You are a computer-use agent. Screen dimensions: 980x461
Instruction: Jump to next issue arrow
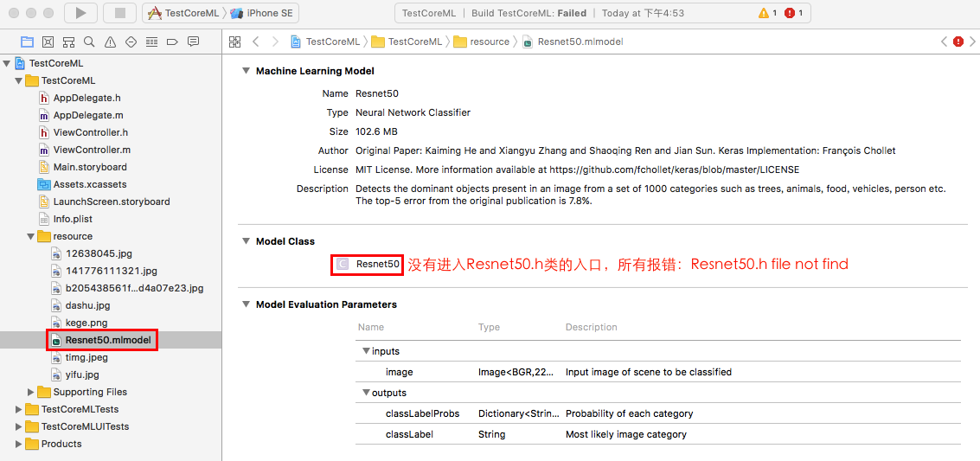pos(972,42)
